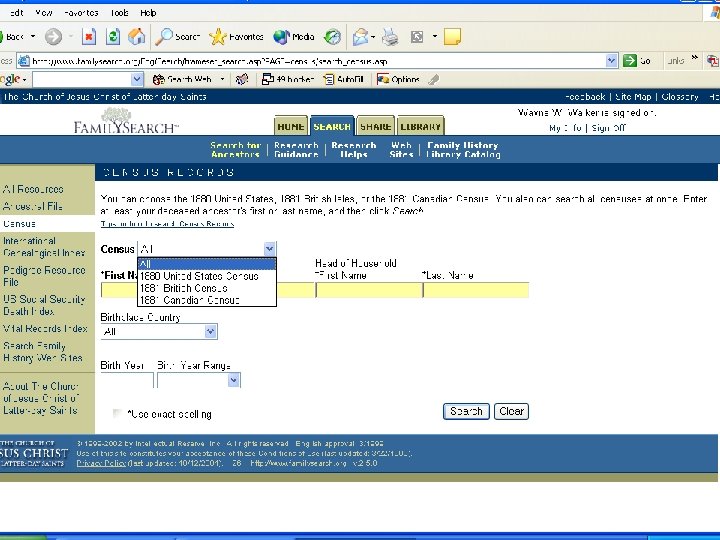Viewport: 720px width, 540px height.
Task: Open History clock icon in toolbar
Action: point(332,37)
